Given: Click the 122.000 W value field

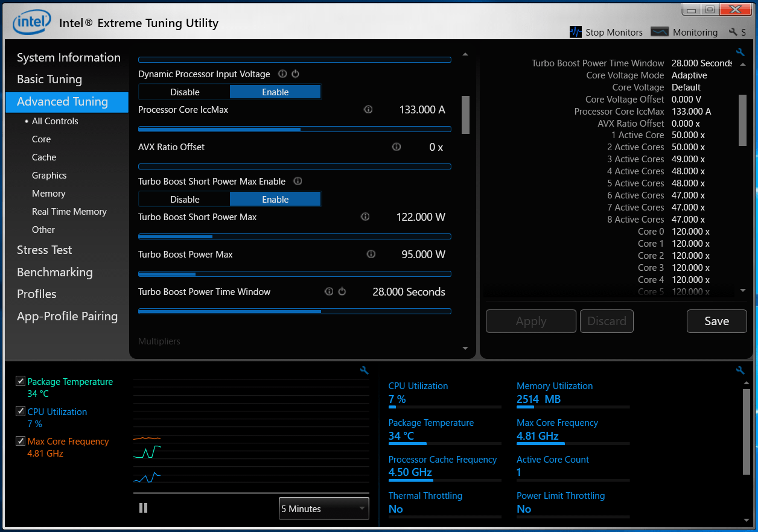Looking at the screenshot, I should click(421, 217).
